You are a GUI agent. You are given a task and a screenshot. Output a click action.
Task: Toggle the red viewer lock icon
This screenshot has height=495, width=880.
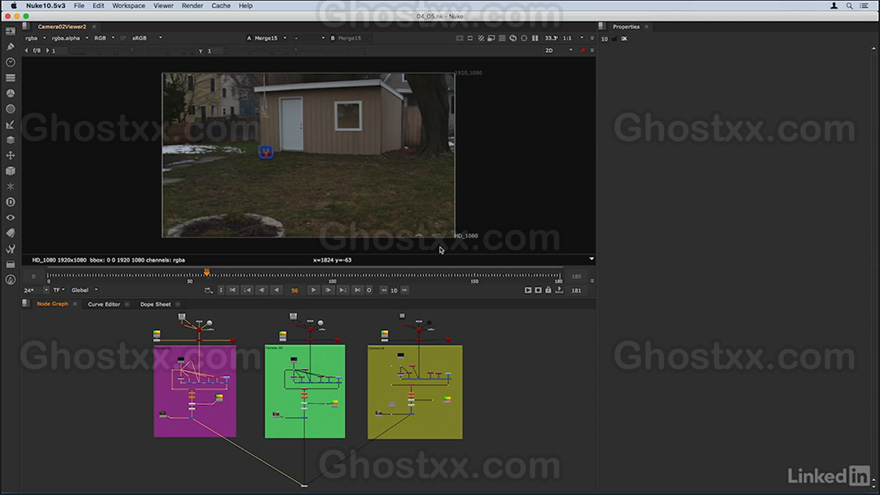pos(583,51)
